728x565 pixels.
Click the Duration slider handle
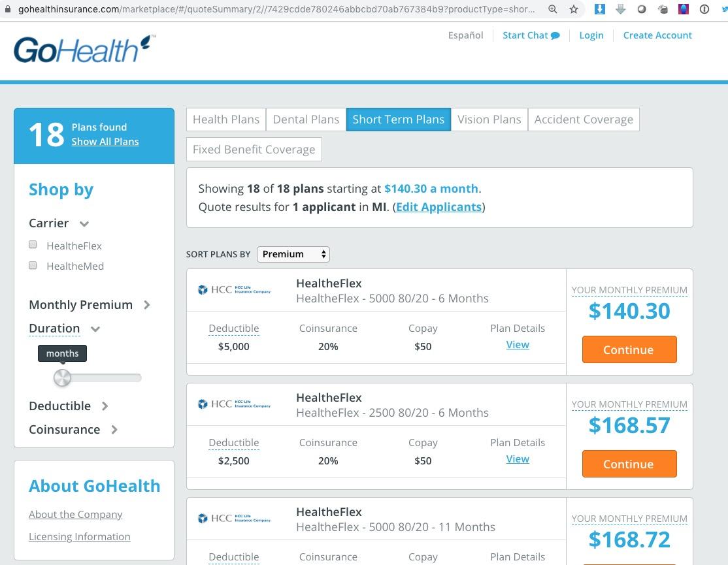point(62,378)
